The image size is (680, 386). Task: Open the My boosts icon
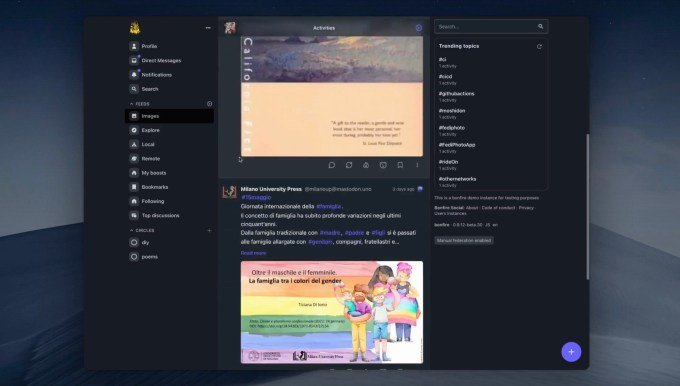click(x=134, y=173)
